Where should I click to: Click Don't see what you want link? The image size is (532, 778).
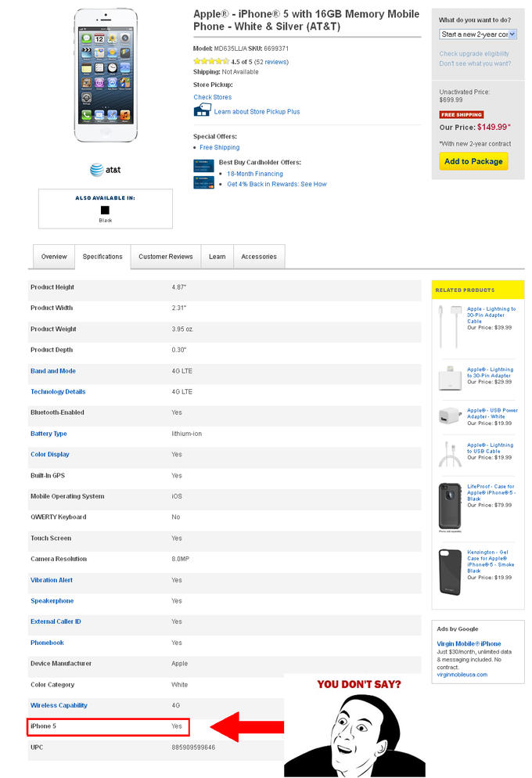[475, 63]
